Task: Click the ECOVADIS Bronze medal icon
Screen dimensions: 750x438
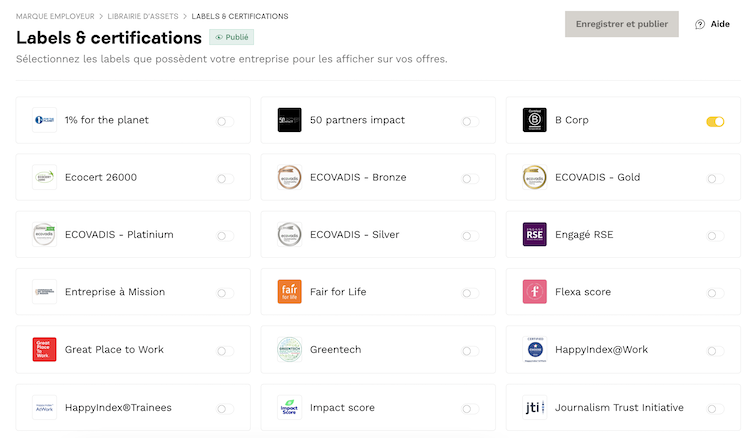Action: tap(289, 177)
